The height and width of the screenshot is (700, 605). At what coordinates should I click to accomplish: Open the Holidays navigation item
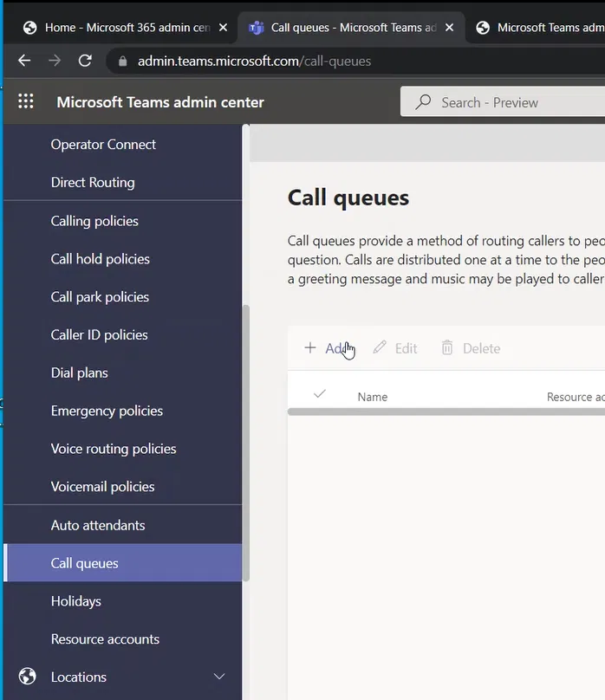pyautogui.click(x=76, y=601)
